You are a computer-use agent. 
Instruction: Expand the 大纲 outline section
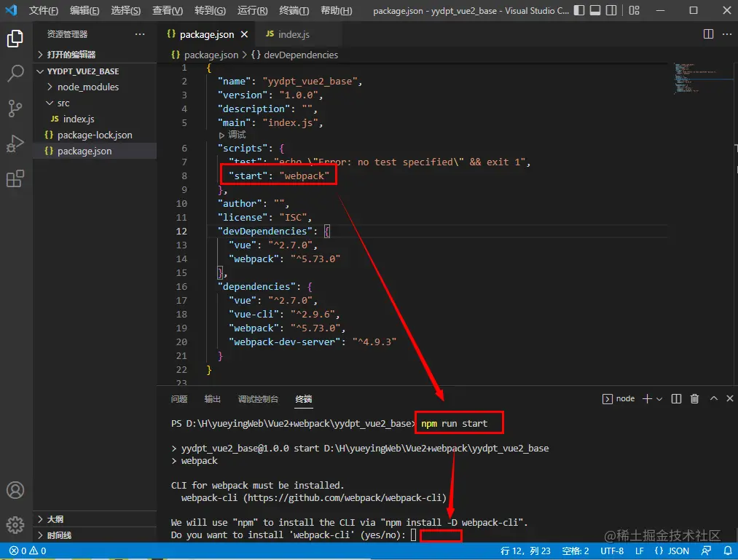(95, 519)
